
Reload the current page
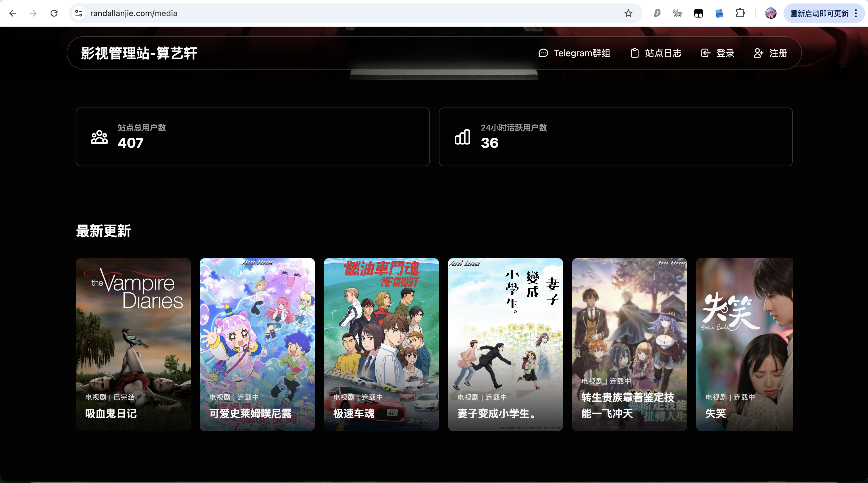coord(54,13)
